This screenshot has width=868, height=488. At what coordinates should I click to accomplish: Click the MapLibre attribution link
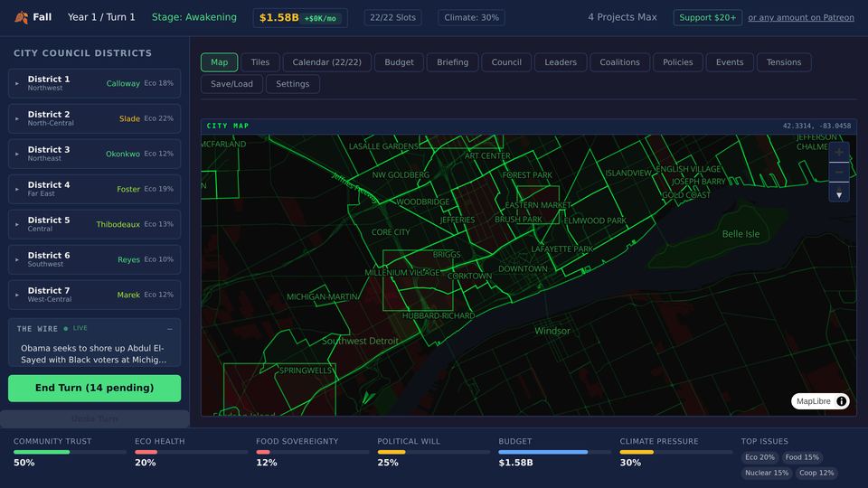813,401
